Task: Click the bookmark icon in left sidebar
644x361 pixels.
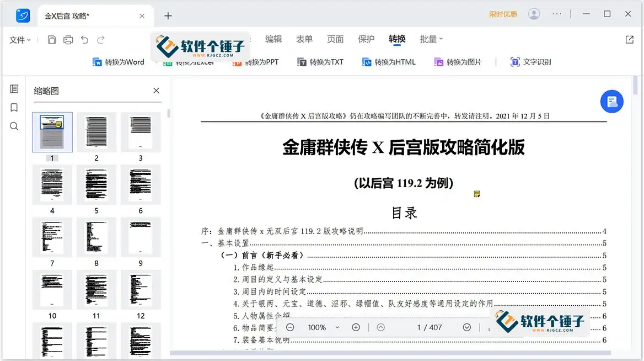Action: [x=14, y=107]
